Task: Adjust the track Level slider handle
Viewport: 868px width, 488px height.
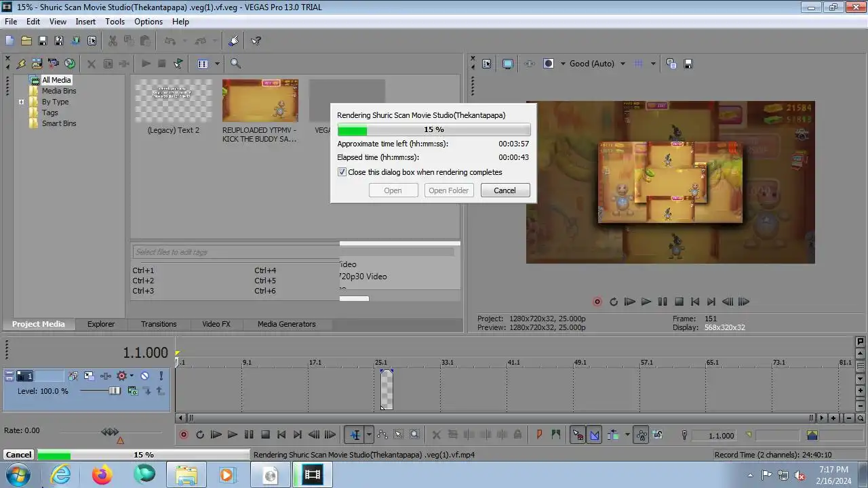Action: pyautogui.click(x=115, y=391)
